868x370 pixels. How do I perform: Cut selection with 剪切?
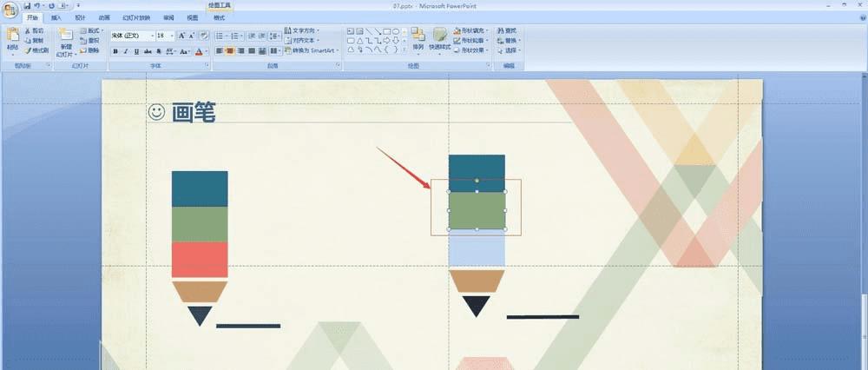click(x=35, y=30)
